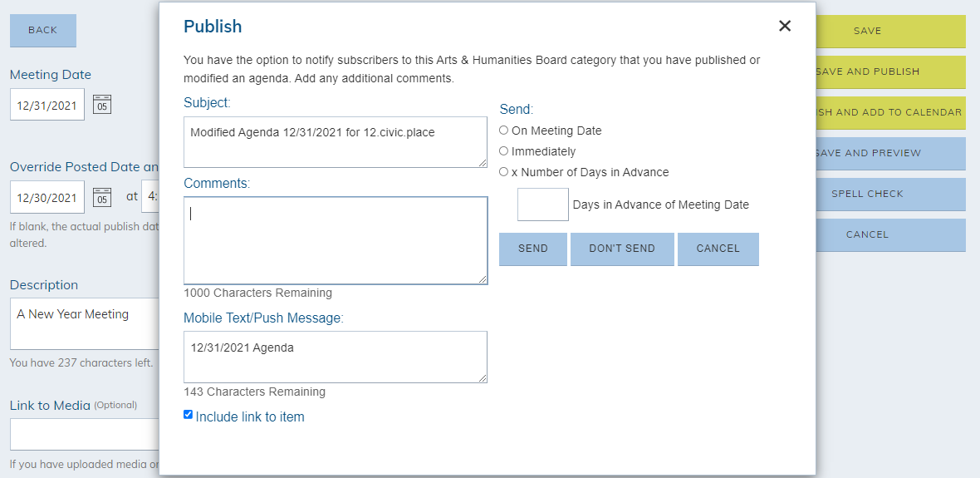This screenshot has width=980, height=478.
Task: Cancel the Publish dialog
Action: click(718, 249)
